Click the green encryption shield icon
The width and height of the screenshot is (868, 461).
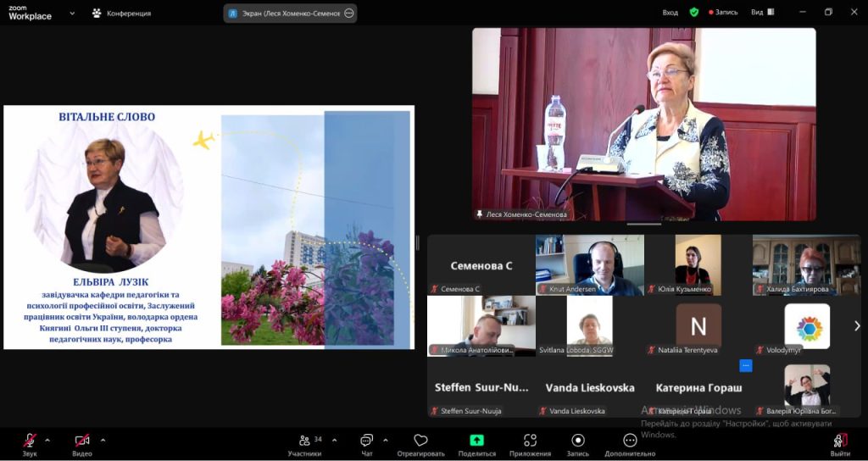tap(694, 13)
